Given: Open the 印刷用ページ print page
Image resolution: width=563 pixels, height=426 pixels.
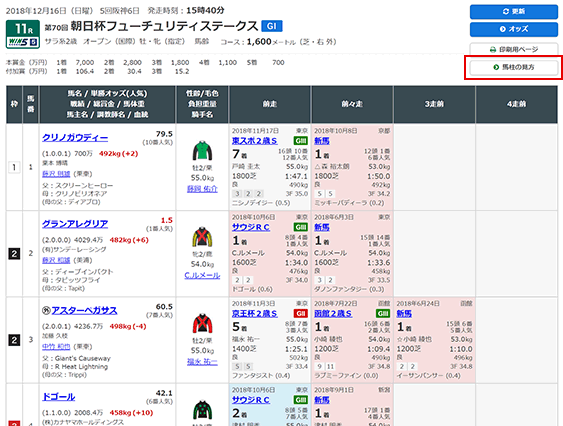Looking at the screenshot, I should 513,49.
